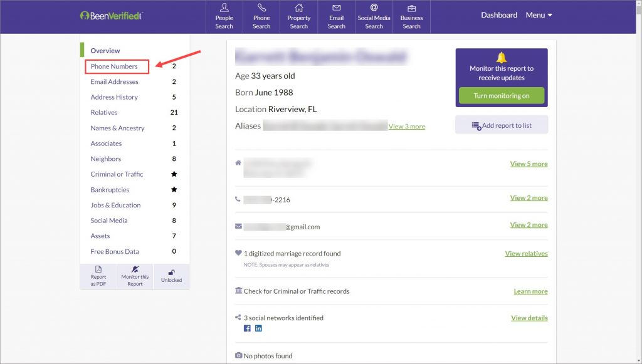
Task: Click '1 digitized marriage record found'
Action: [x=292, y=254]
